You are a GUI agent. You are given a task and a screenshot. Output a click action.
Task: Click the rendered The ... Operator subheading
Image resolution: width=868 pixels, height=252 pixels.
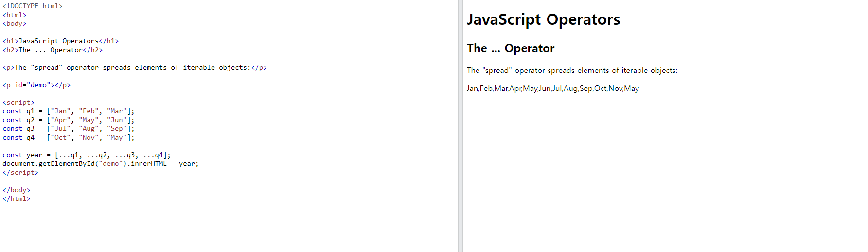tap(511, 48)
